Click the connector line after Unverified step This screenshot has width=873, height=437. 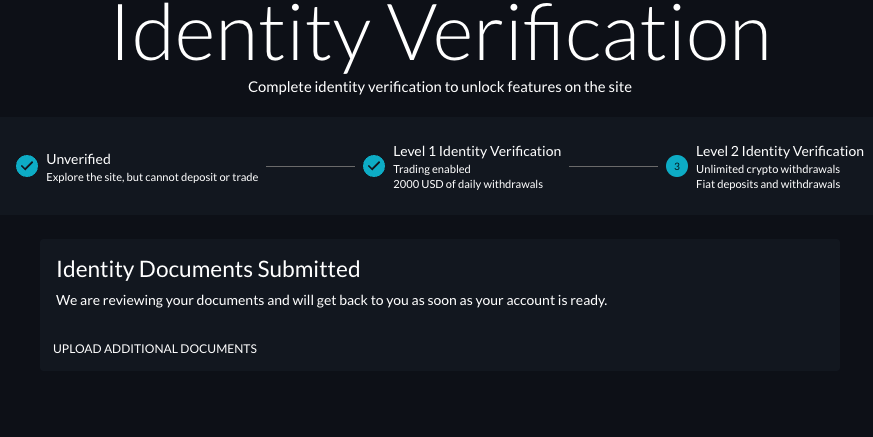point(310,166)
